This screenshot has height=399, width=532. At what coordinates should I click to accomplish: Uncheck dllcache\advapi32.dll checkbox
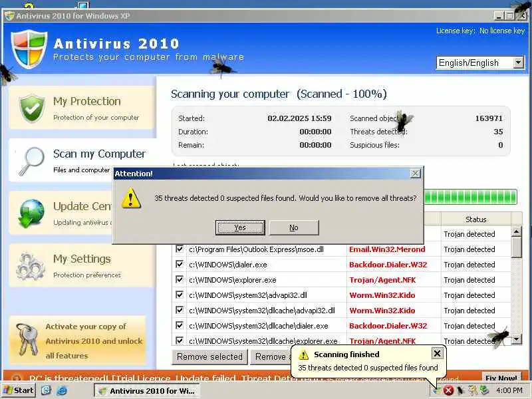180,310
